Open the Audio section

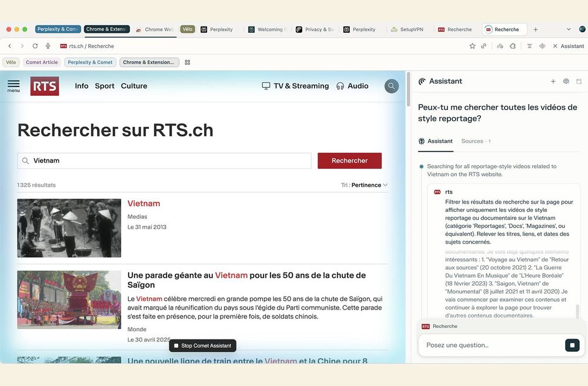click(352, 86)
